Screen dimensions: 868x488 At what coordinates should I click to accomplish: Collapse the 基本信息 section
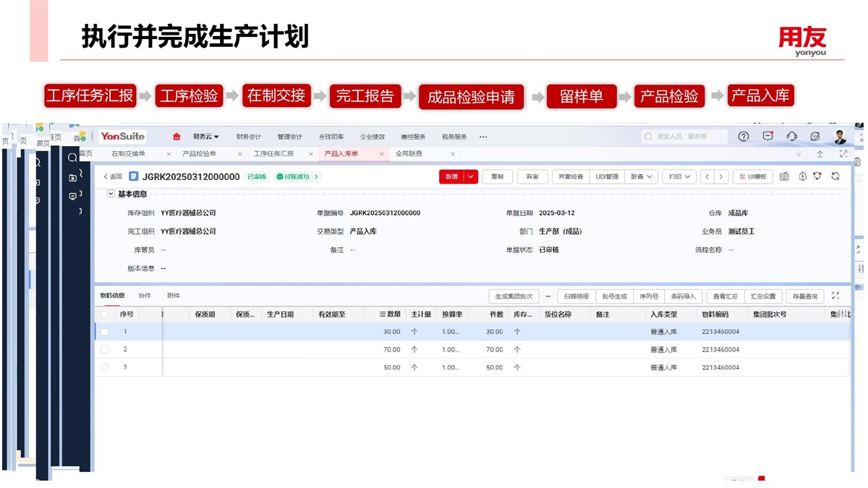111,194
